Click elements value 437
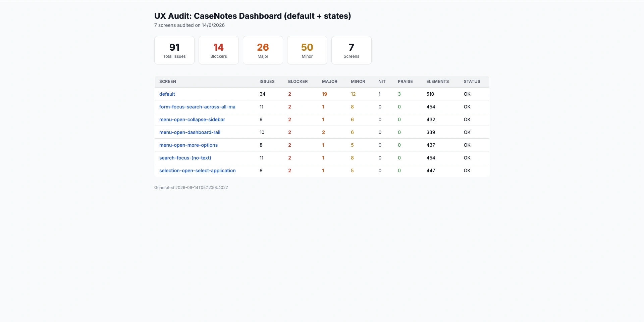This screenshot has height=322, width=644. click(x=431, y=145)
